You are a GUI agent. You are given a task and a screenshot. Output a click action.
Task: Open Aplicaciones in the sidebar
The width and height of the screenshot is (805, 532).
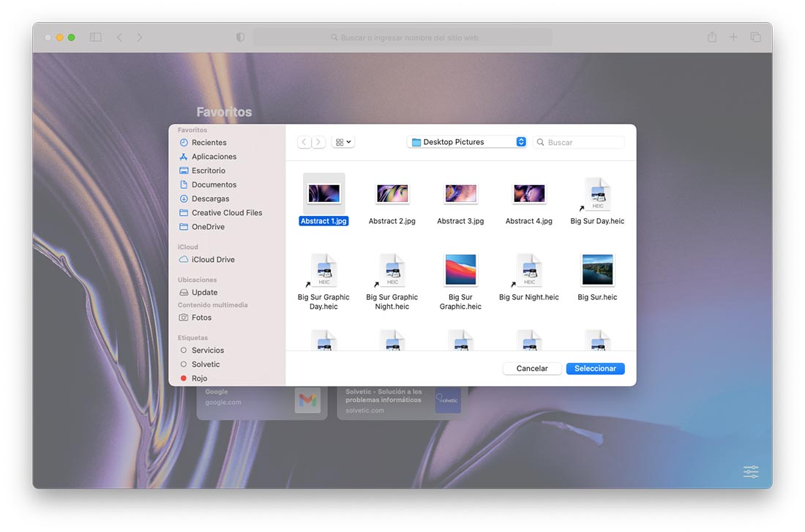tap(208, 157)
